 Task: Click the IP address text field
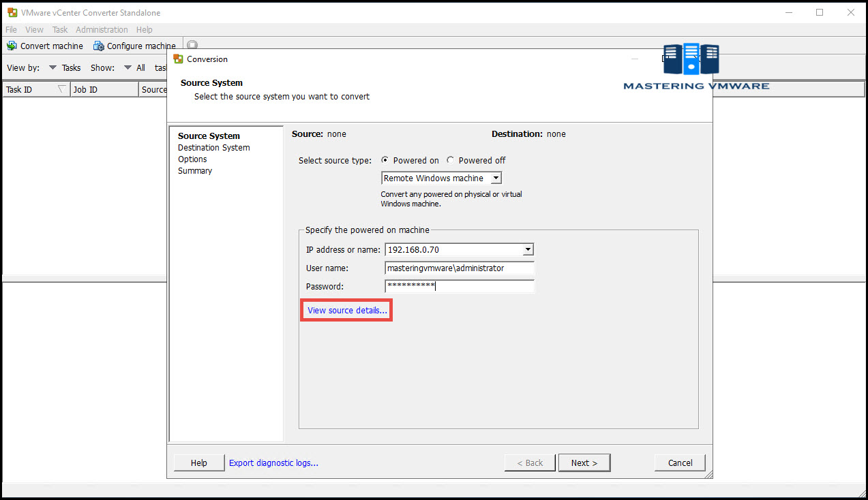coord(453,250)
